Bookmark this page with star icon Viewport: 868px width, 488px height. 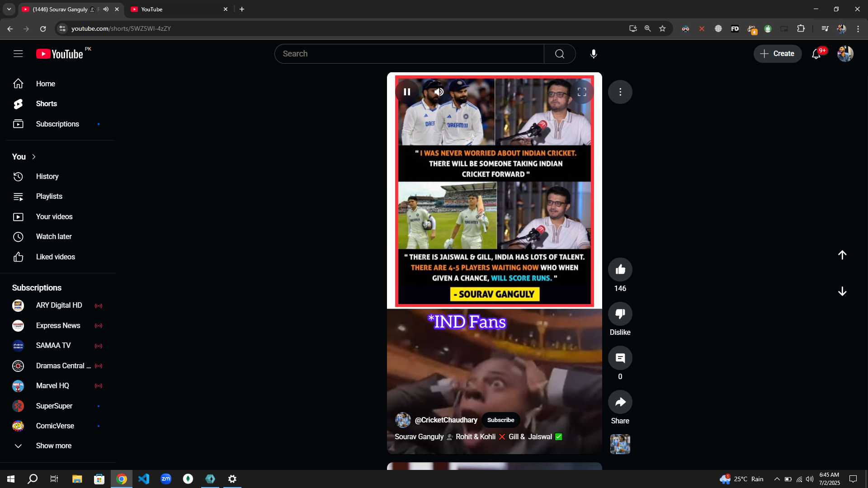(x=662, y=28)
